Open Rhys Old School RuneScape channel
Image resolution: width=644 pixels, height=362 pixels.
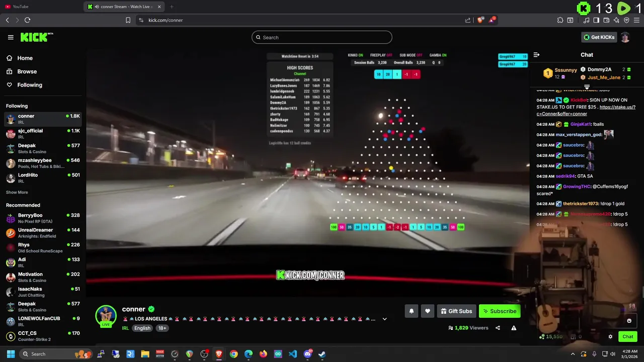click(x=43, y=247)
